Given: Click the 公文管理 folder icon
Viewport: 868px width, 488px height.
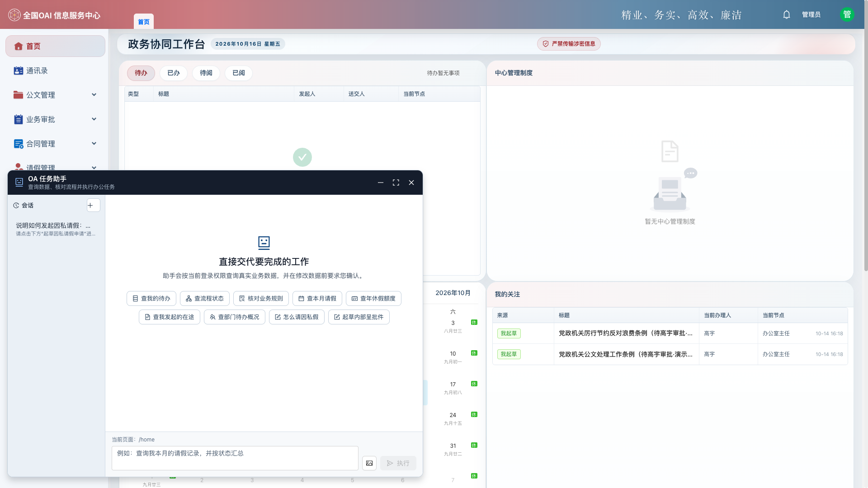Looking at the screenshot, I should [x=18, y=95].
